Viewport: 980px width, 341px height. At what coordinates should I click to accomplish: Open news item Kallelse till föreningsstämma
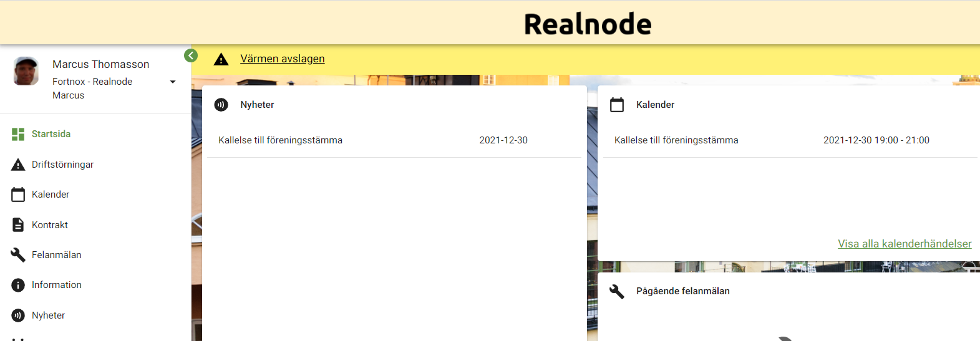point(280,140)
